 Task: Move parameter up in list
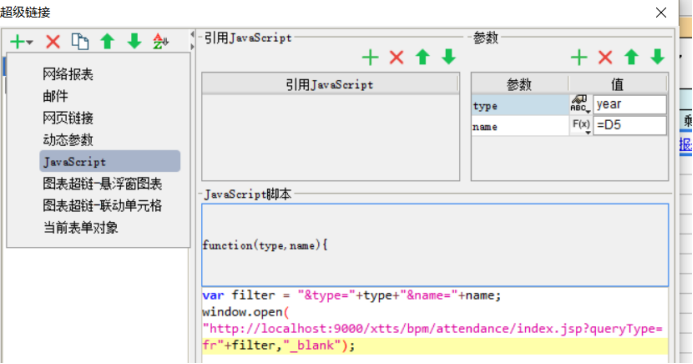pos(631,57)
